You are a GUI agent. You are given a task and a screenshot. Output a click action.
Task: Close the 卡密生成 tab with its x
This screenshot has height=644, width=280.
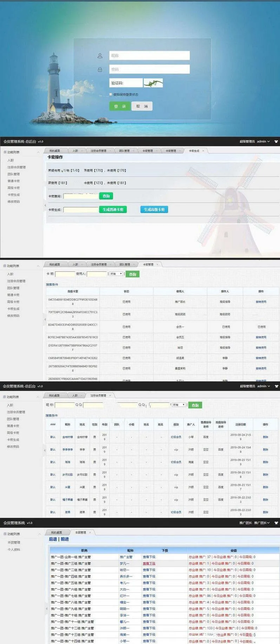coord(203,151)
